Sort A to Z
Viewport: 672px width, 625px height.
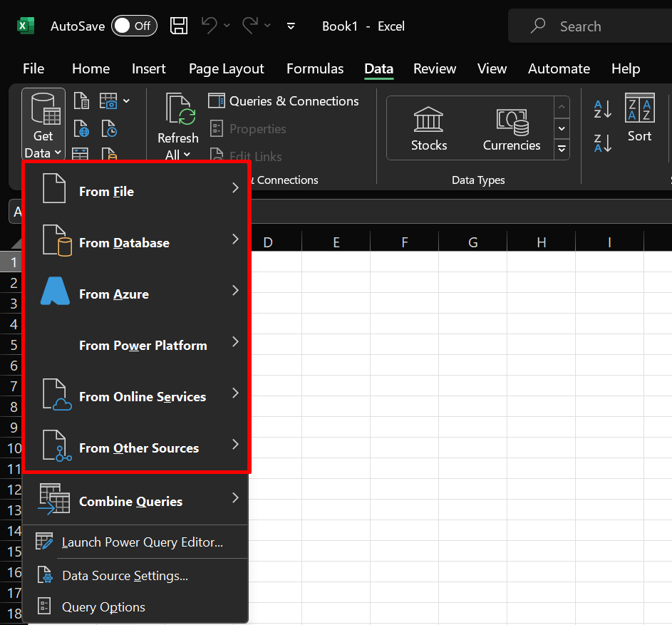coord(602,108)
